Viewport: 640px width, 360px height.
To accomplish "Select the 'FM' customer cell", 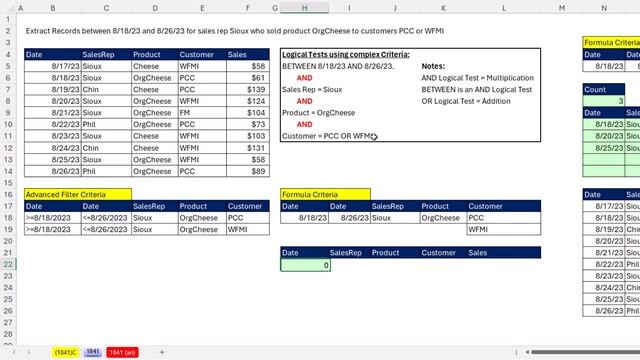I will (202, 113).
